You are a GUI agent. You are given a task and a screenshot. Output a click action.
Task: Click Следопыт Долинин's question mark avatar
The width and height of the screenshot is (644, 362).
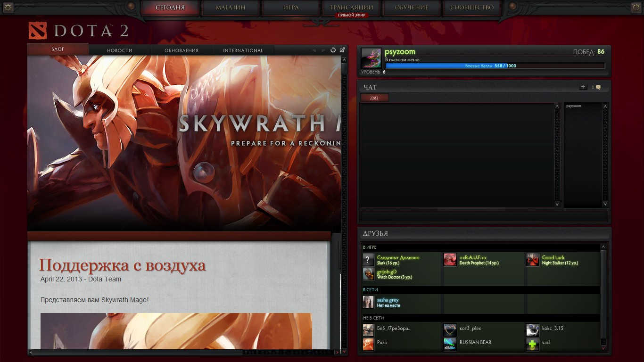[369, 260]
